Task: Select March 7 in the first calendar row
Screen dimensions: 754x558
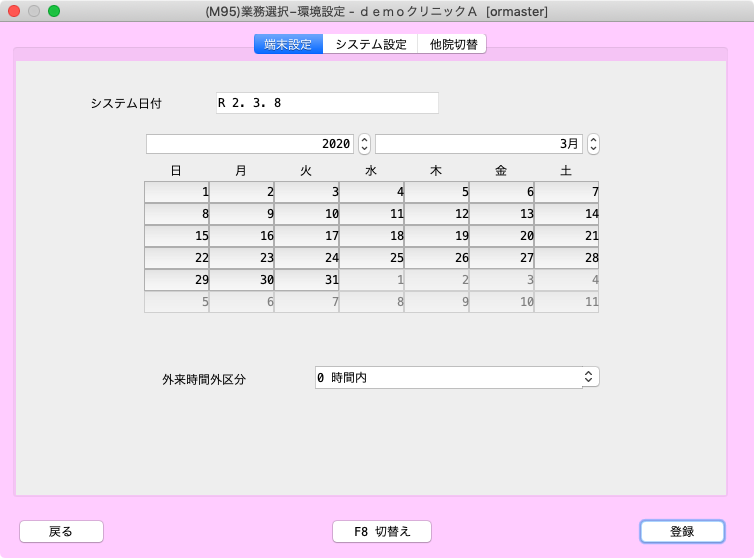Action: tap(566, 192)
